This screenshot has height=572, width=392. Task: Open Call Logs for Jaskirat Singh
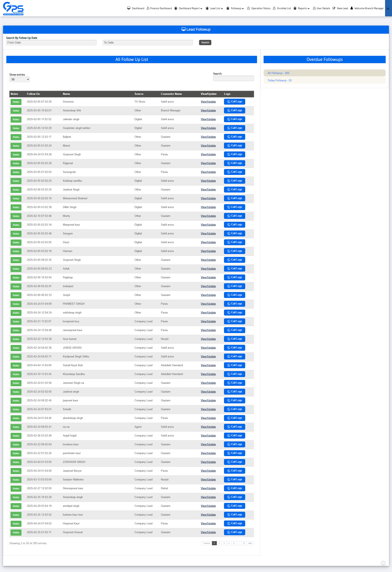tap(234, 189)
